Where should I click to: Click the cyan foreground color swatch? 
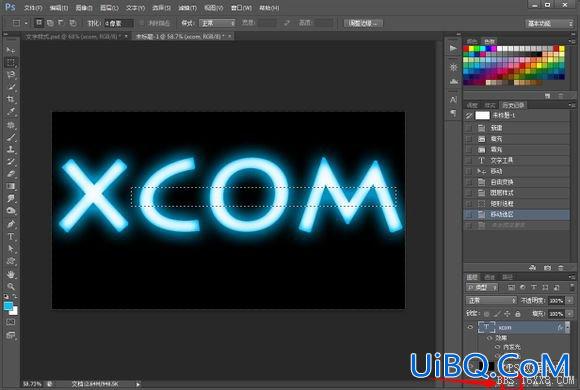[x=8, y=306]
